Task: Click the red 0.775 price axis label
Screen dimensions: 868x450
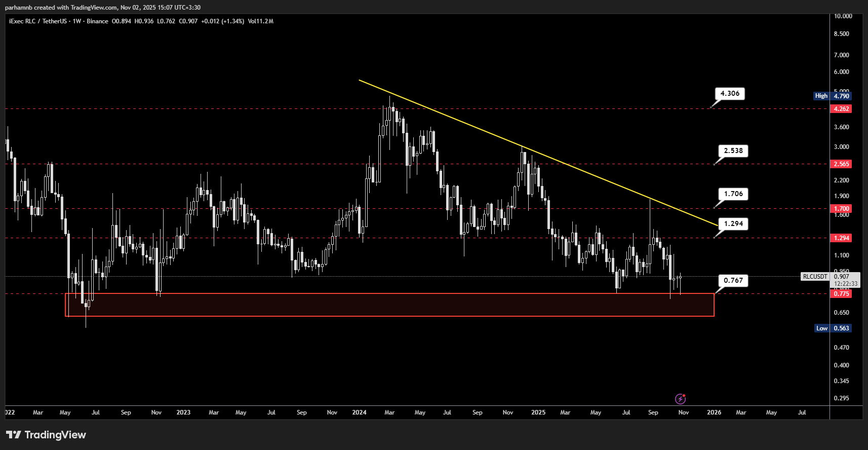Action: point(841,294)
